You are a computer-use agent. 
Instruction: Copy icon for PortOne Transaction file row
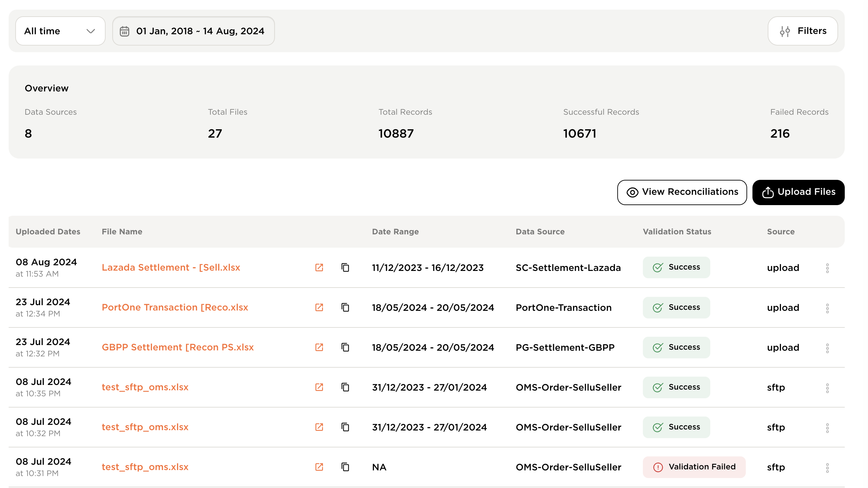tap(345, 307)
